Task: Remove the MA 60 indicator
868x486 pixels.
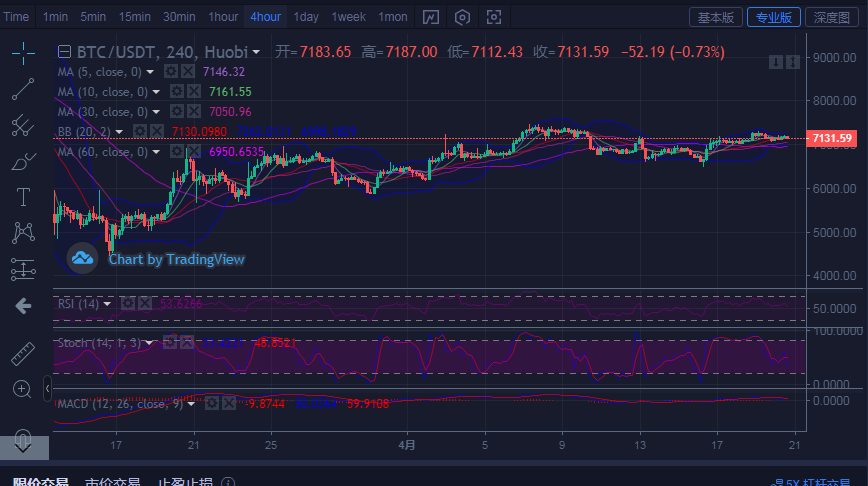Action: [193, 151]
